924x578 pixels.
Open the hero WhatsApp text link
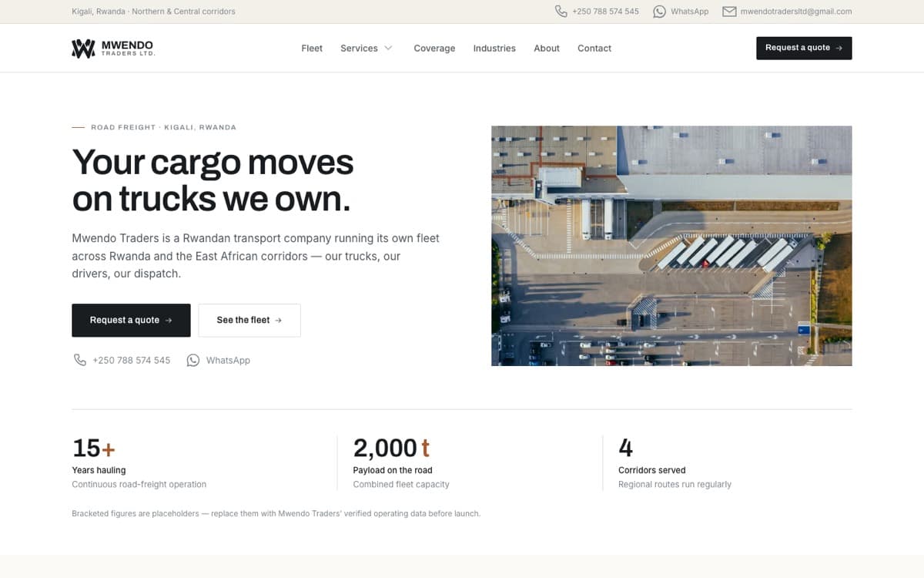[228, 360]
